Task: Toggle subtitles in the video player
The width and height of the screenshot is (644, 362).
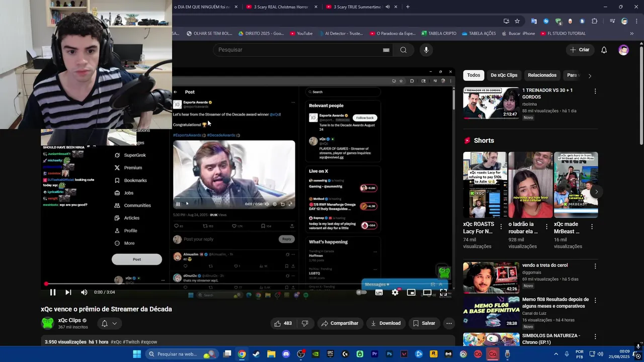Action: click(x=379, y=292)
